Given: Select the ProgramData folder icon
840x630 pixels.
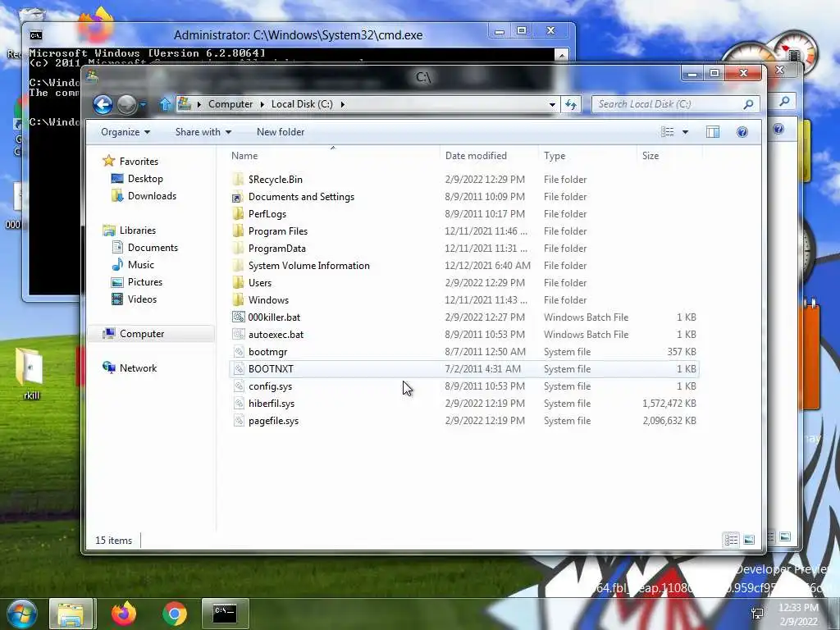Looking at the screenshot, I should point(238,248).
